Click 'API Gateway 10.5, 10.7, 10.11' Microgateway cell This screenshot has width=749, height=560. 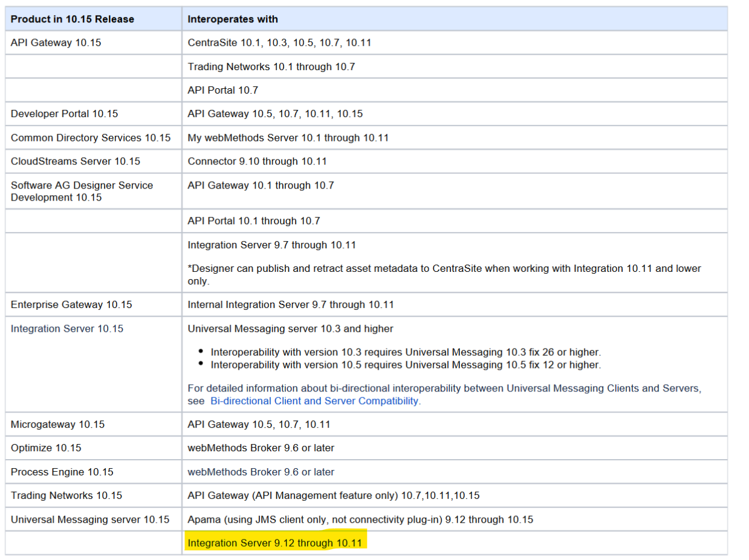click(455, 424)
